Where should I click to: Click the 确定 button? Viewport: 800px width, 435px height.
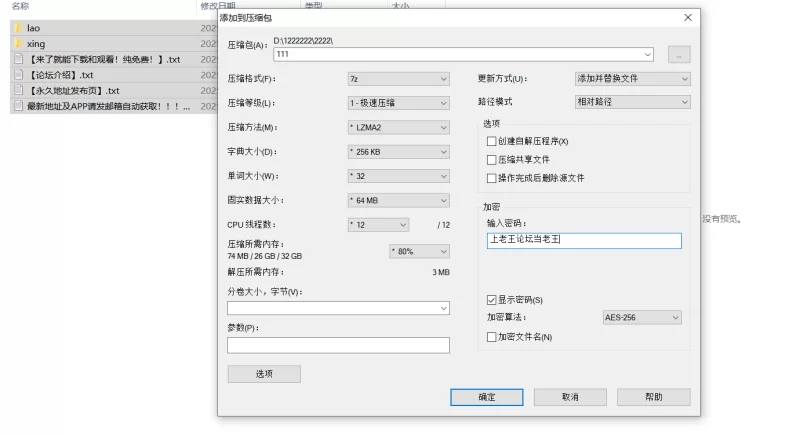click(487, 397)
